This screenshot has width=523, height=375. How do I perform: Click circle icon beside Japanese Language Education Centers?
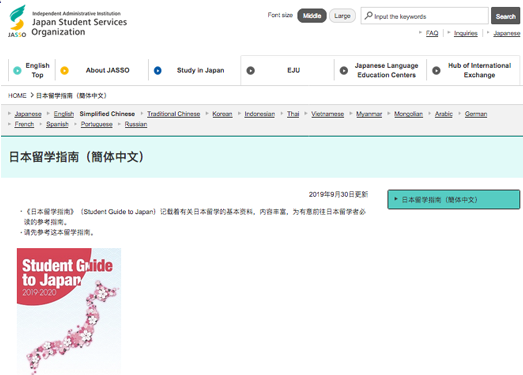click(344, 70)
